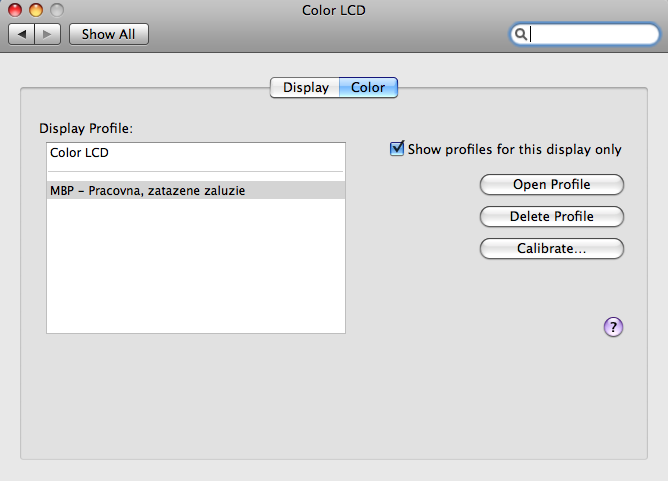Screen dimensions: 668x481
Task: Click the Open Profile button
Action: point(551,184)
